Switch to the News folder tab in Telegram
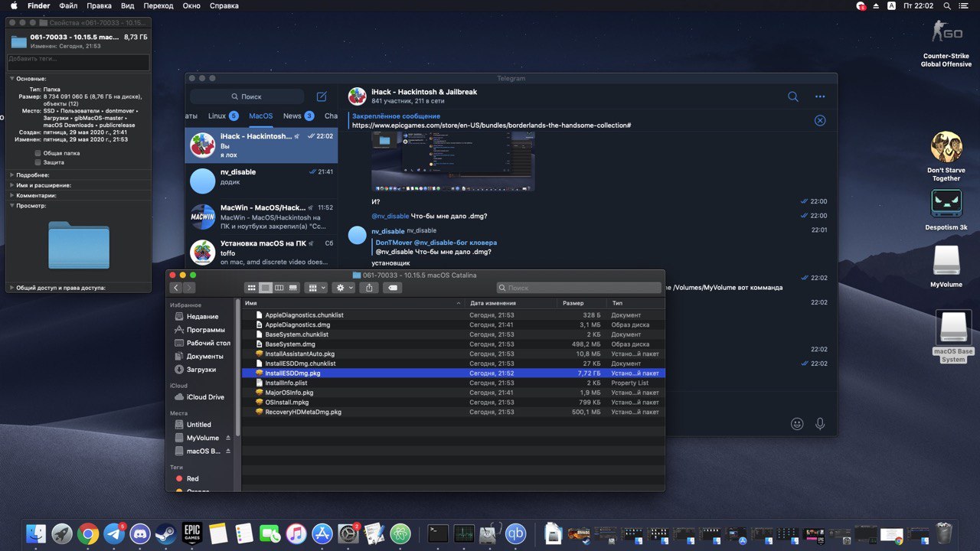The image size is (980, 551). [299, 116]
